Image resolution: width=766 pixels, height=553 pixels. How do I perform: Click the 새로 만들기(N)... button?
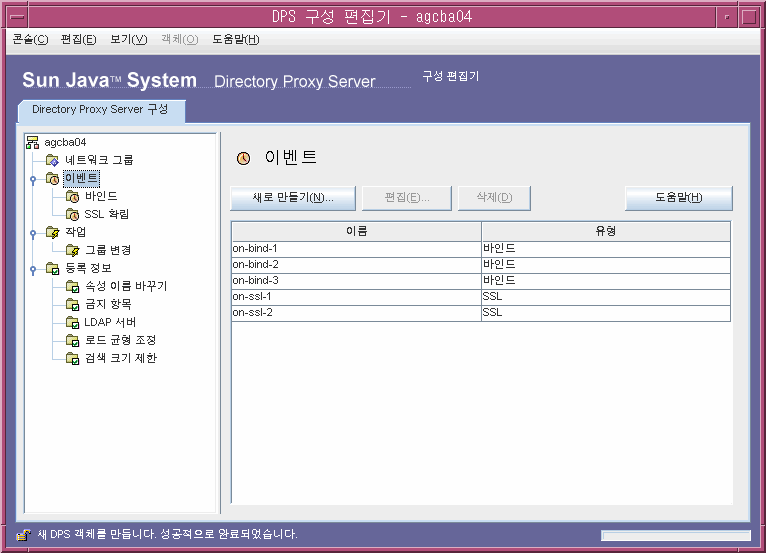293,198
